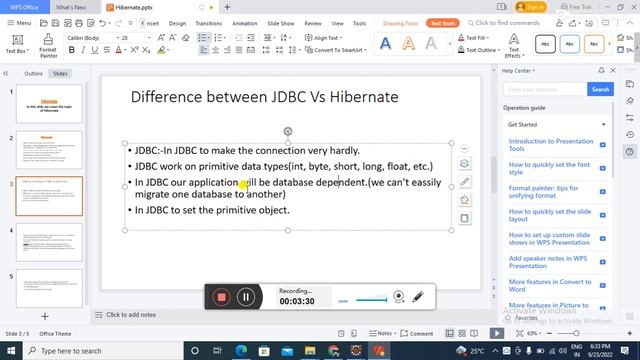Select the black outlined Abc shape style
640x360 pixels.
coord(545,44)
